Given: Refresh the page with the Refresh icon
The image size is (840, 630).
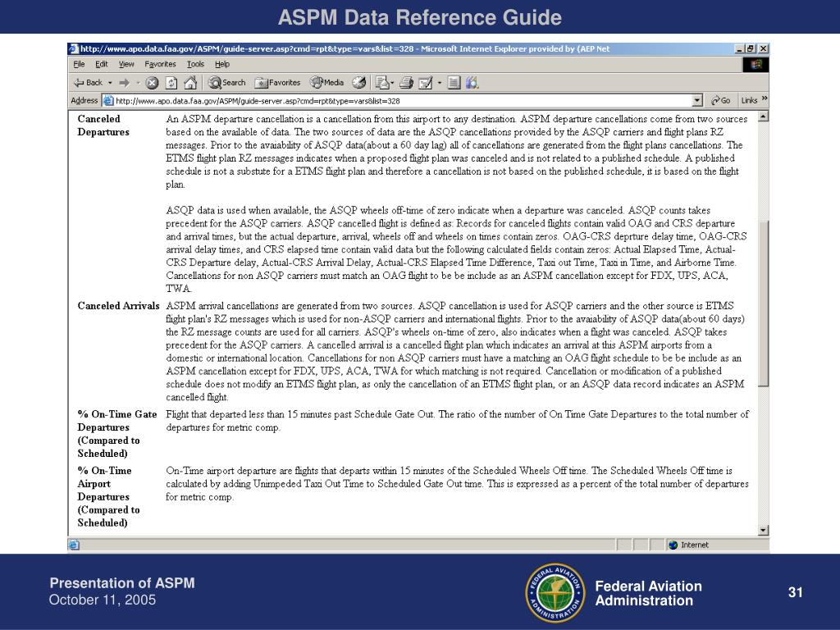Looking at the screenshot, I should point(171,83).
